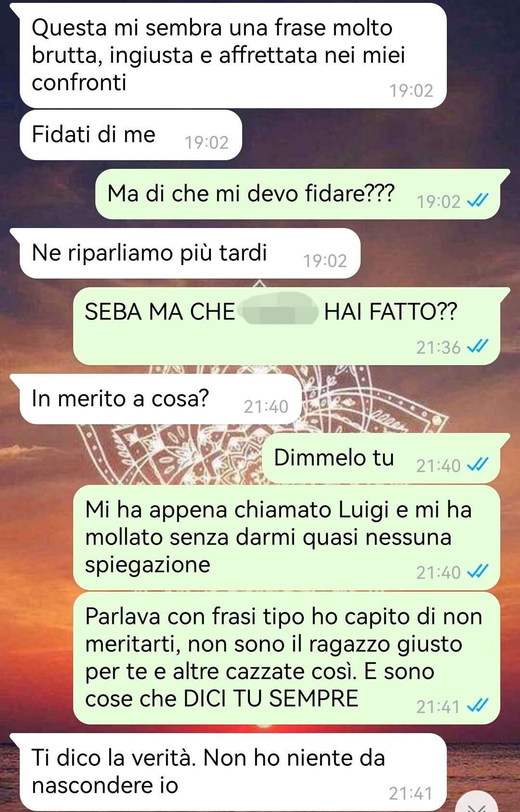Image resolution: width=520 pixels, height=812 pixels.
Task: Tap the 21:36 timestamp on the sent message
Action: 438,347
